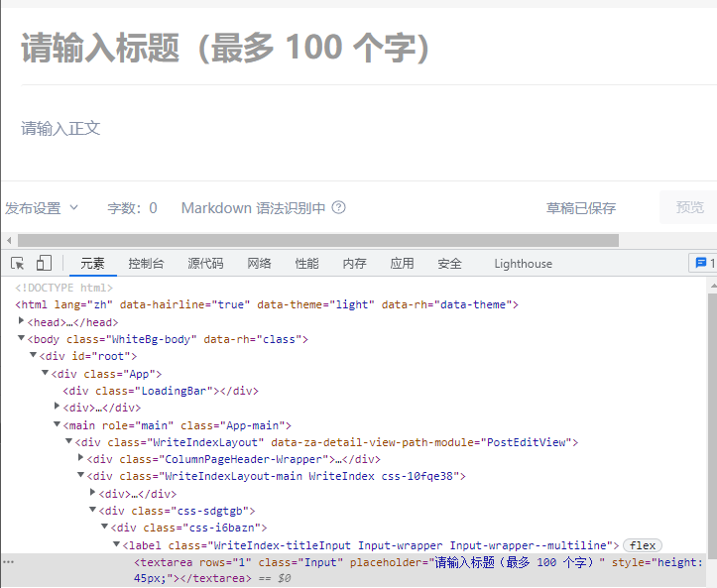Open the 网络 tab

pos(259,263)
